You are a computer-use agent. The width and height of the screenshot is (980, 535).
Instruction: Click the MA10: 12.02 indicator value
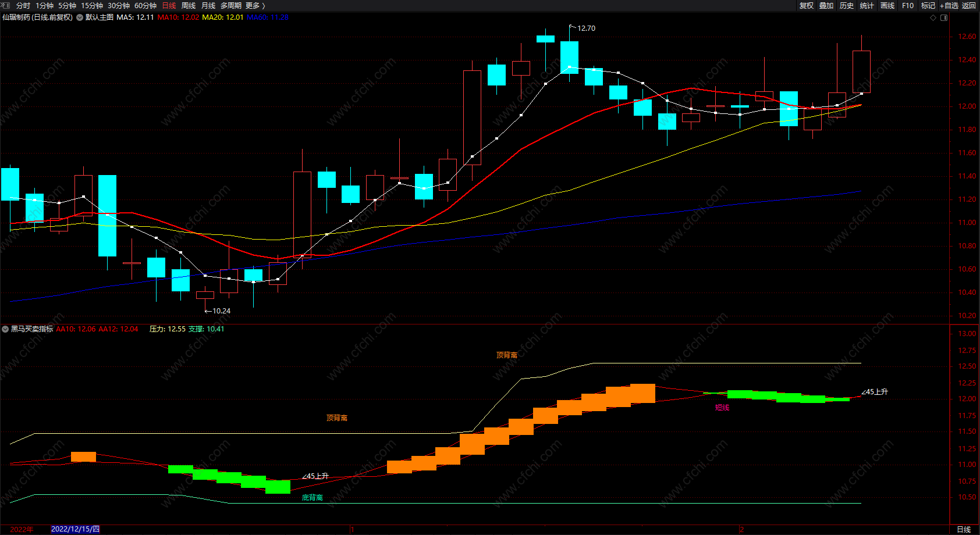[x=178, y=17]
